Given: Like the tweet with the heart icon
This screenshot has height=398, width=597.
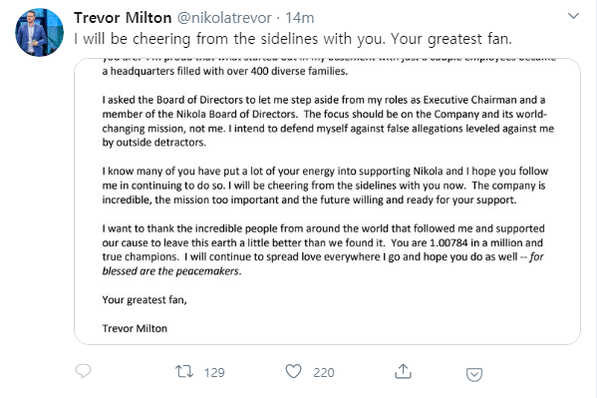Looking at the screenshot, I should click(293, 371).
